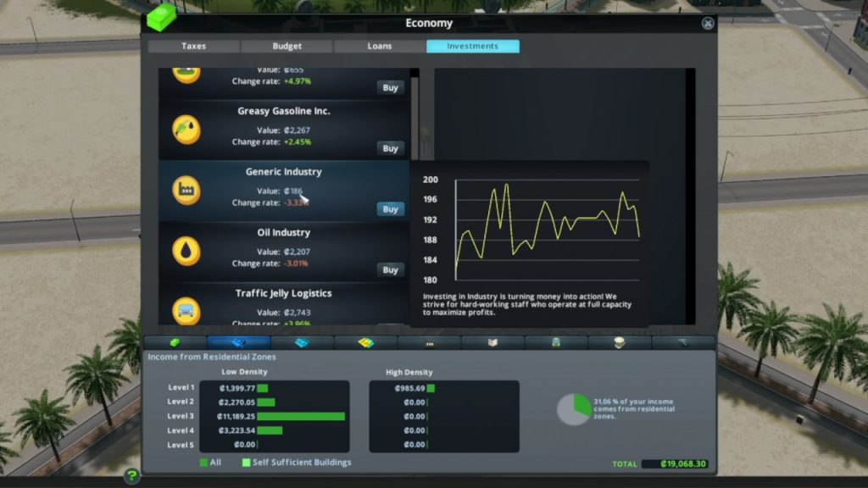This screenshot has width=868, height=488.
Task: Open the teal zone icon income tab
Action: click(x=303, y=342)
